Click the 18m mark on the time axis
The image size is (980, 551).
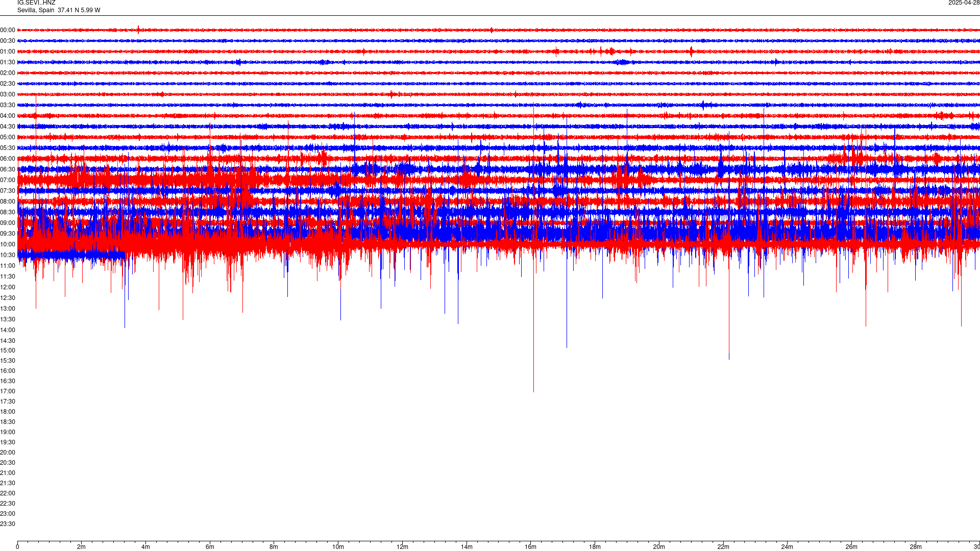(x=595, y=547)
